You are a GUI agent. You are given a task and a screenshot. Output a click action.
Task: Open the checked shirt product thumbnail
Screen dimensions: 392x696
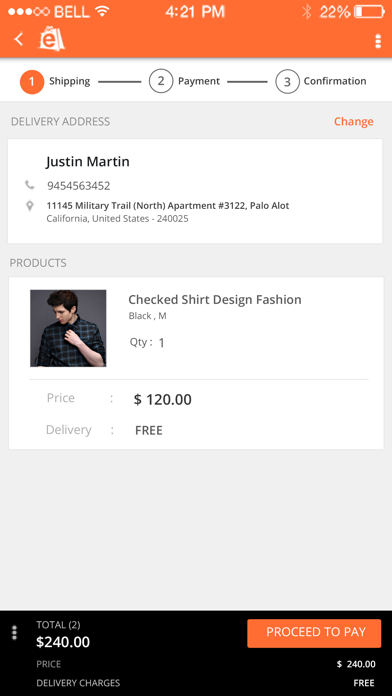(x=68, y=328)
